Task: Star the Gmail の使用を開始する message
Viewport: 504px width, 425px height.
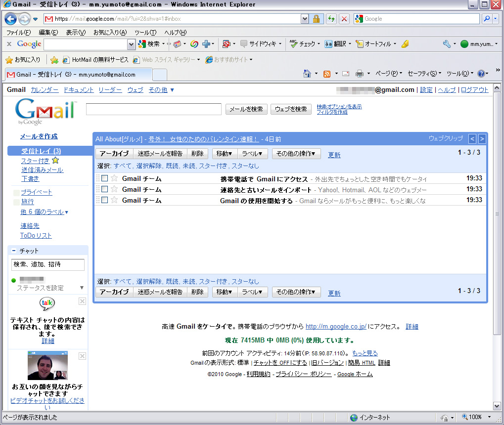Action: pyautogui.click(x=114, y=200)
